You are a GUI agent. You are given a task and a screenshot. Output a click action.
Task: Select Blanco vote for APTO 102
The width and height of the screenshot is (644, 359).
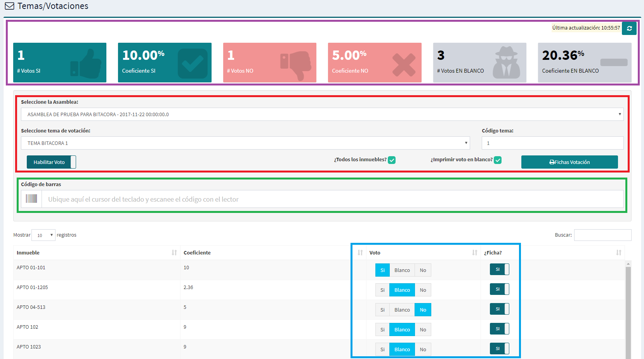(402, 329)
